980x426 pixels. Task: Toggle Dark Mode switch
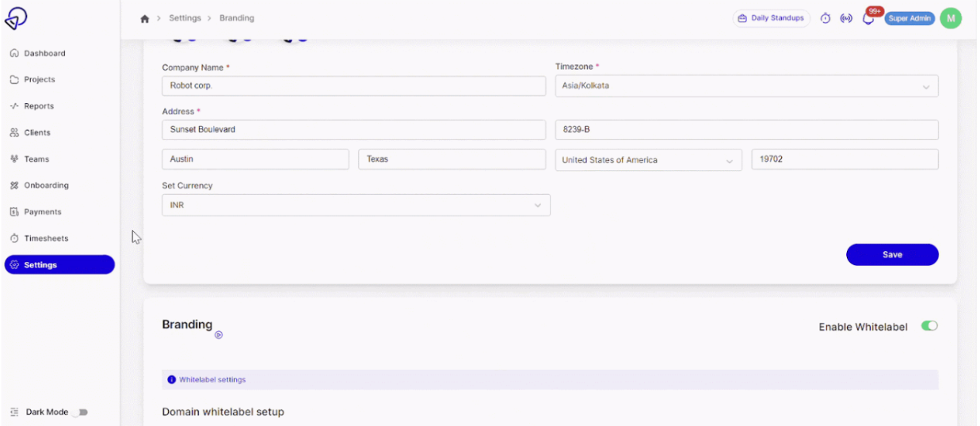81,412
